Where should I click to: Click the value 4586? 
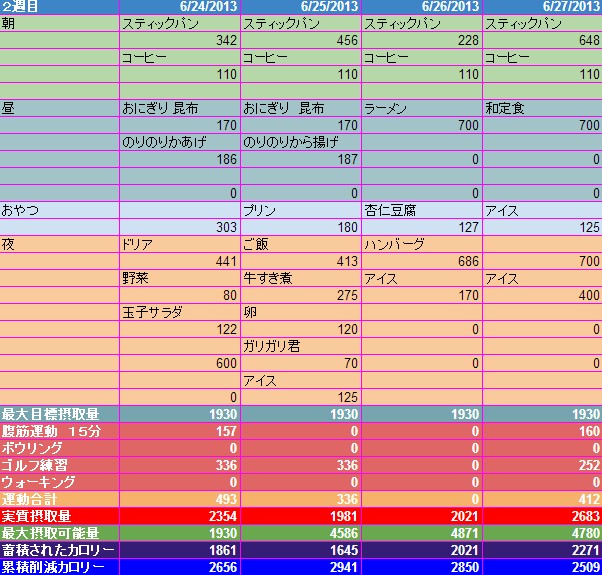click(301, 533)
